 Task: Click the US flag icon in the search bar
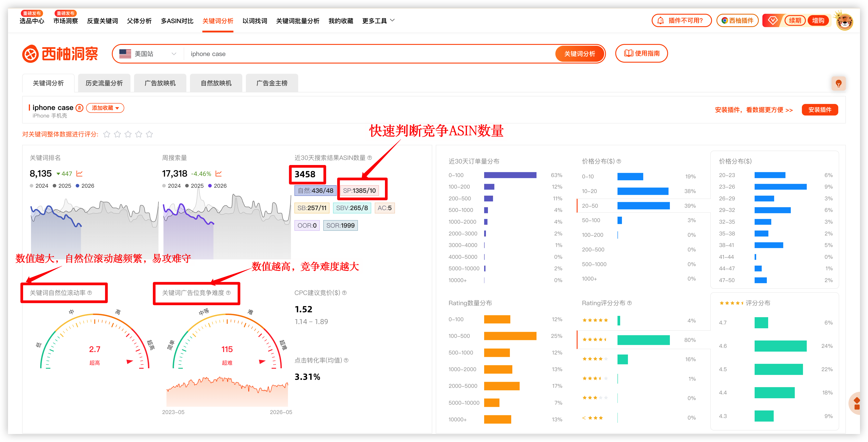[x=125, y=54]
